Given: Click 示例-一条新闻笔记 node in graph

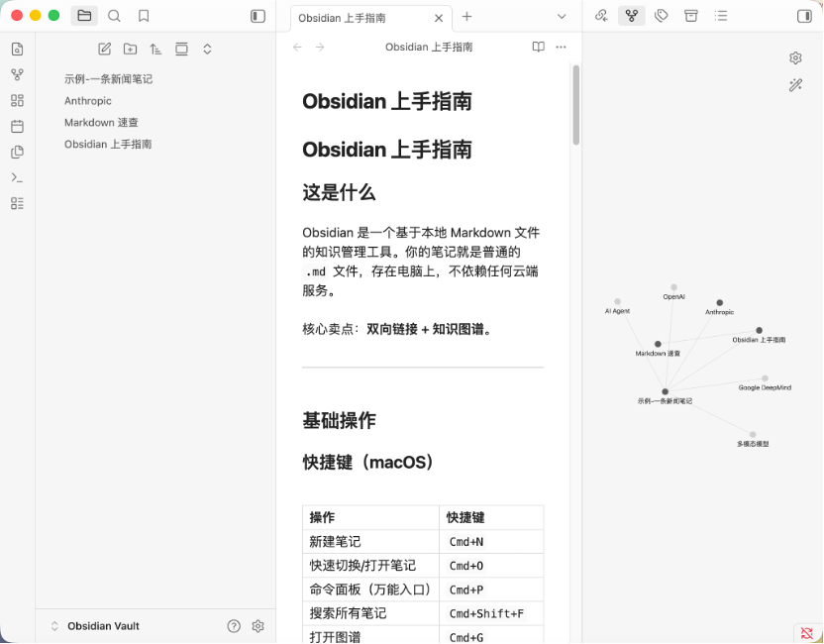Looking at the screenshot, I should click(666, 391).
